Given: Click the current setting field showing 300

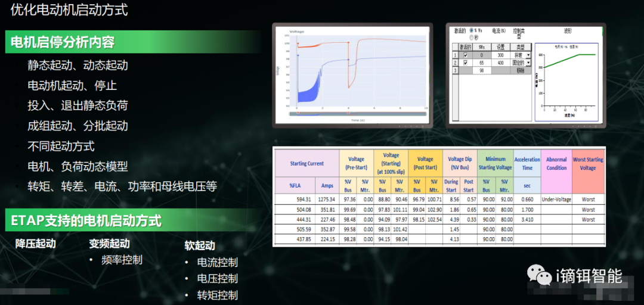Looking at the screenshot, I should [x=501, y=55].
